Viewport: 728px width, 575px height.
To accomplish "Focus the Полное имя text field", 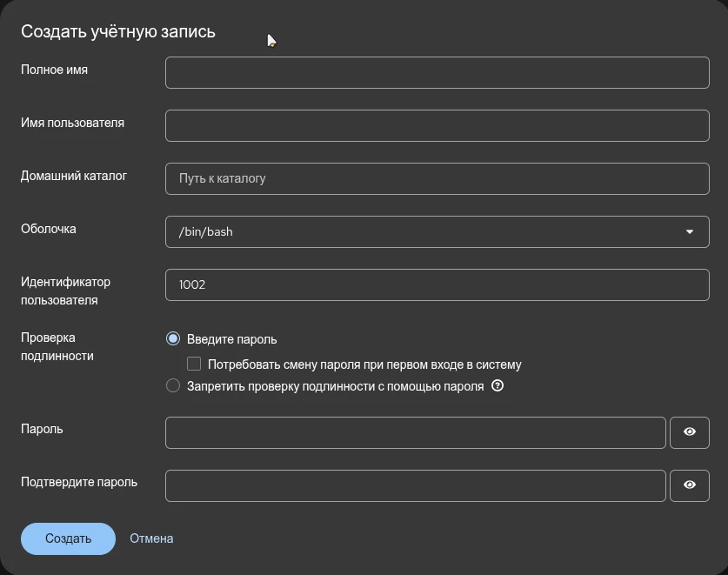I will coord(437,73).
